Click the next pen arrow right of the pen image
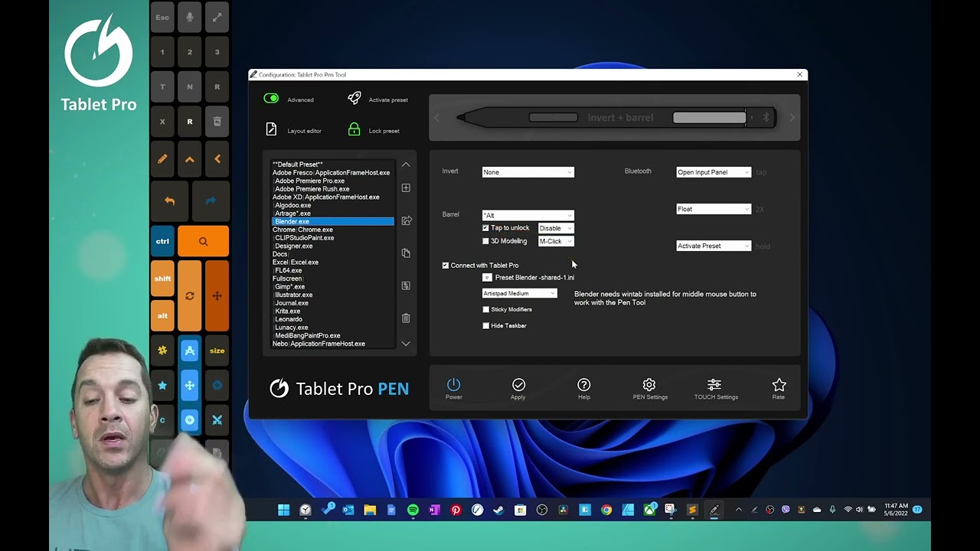Screen dimensions: 980x551 pos(792,118)
